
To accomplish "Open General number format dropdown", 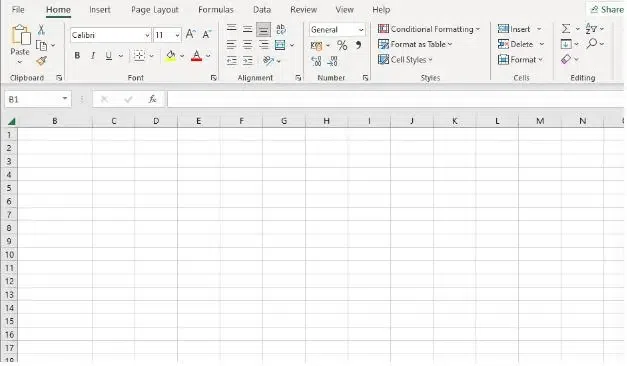I will coord(361,30).
